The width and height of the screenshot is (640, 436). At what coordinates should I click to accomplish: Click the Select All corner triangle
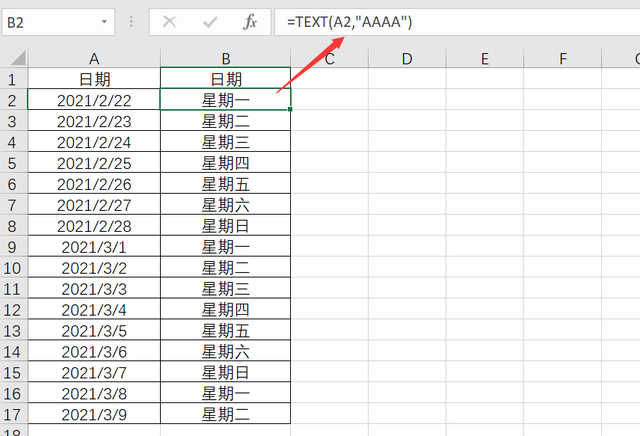click(x=18, y=58)
